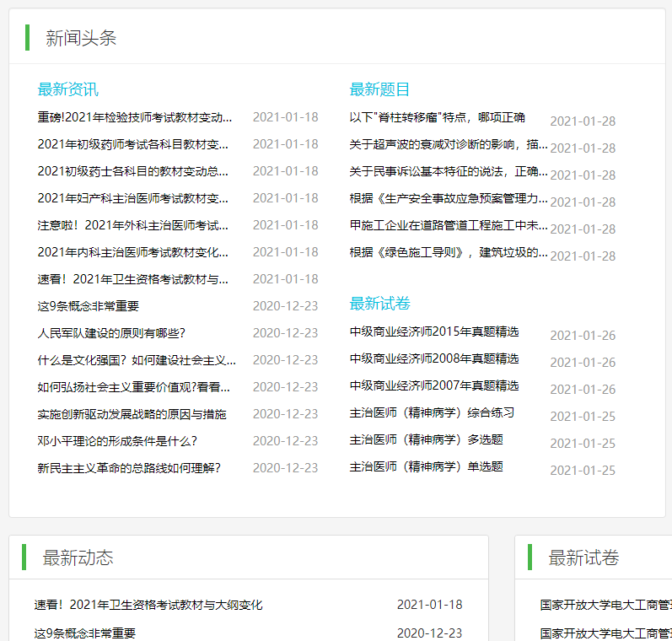Click date 2020-12-23 beside 人民军队建设的原则
This screenshot has height=641, width=672.
(x=286, y=333)
